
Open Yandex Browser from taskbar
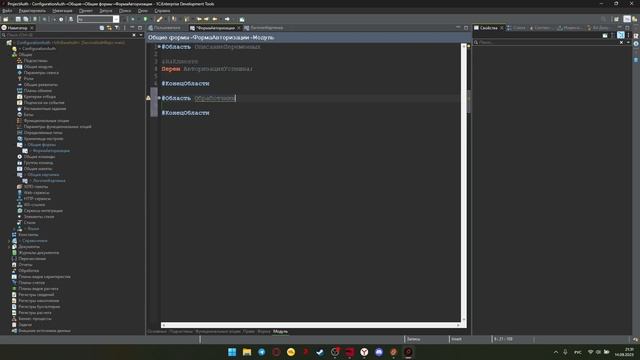coord(364,352)
